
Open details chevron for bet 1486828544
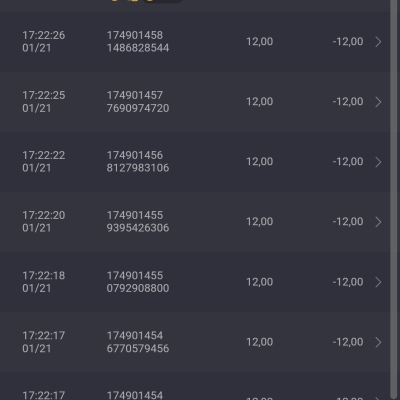[378, 42]
